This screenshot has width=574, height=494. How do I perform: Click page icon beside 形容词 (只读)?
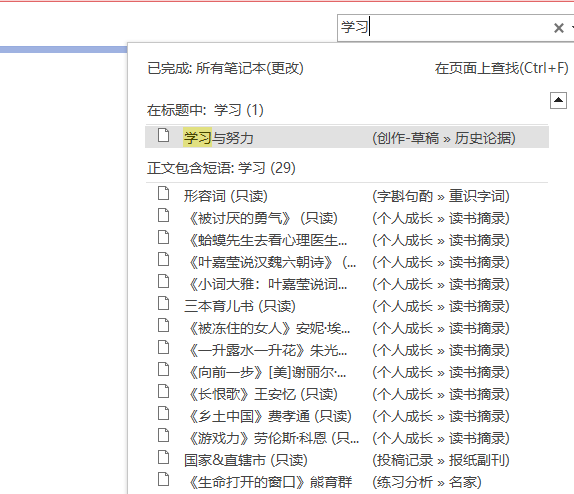pyautogui.click(x=163, y=193)
